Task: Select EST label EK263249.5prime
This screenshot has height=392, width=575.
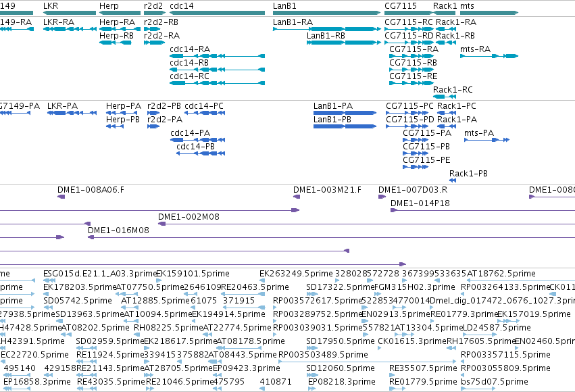Action: 297,274
